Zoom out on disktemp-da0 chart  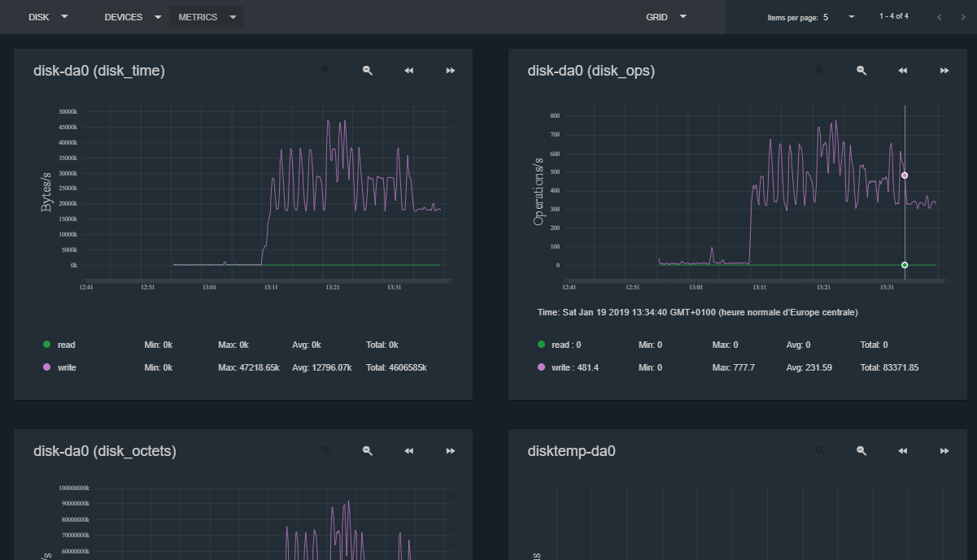point(861,451)
